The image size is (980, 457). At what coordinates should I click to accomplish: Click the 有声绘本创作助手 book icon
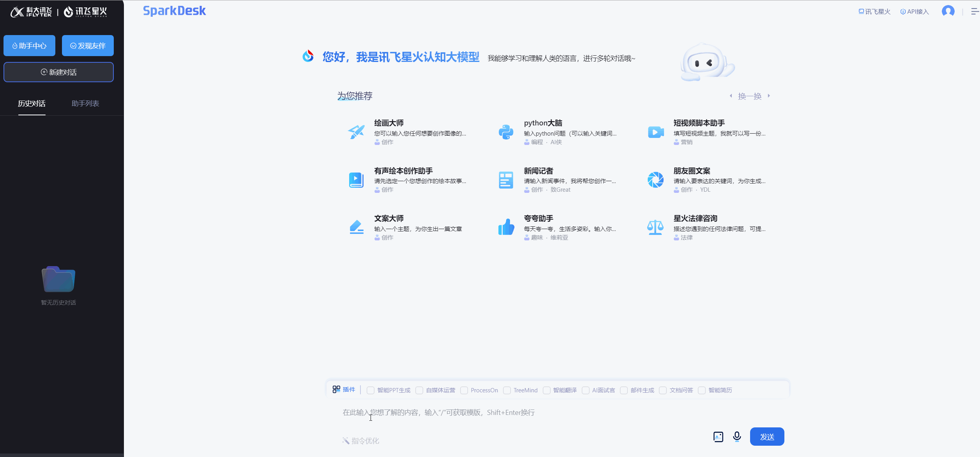click(356, 180)
